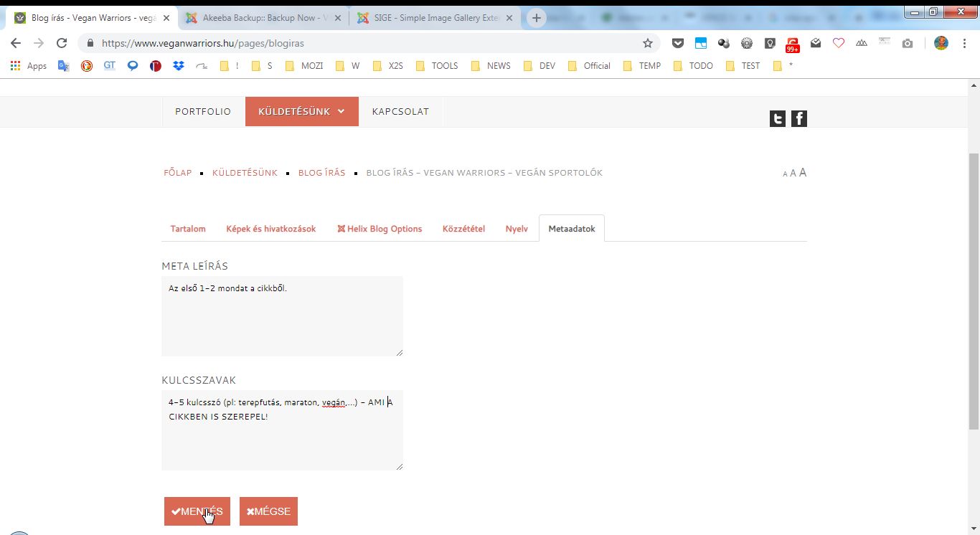Click the Dropbox bookmark icon

click(x=179, y=66)
